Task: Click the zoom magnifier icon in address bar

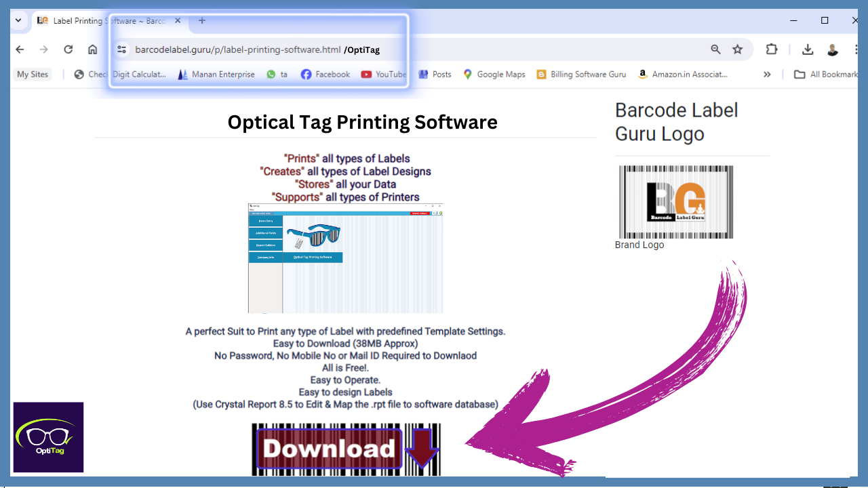Action: click(x=715, y=49)
